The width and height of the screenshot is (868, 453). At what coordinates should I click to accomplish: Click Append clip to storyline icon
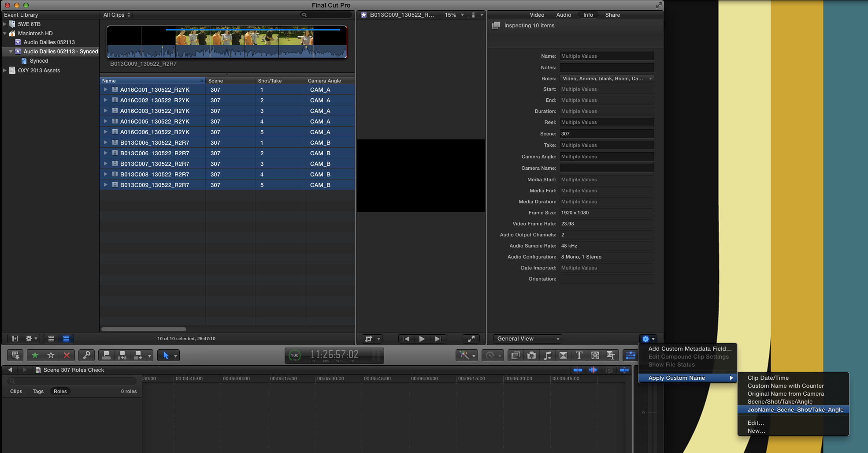(138, 355)
